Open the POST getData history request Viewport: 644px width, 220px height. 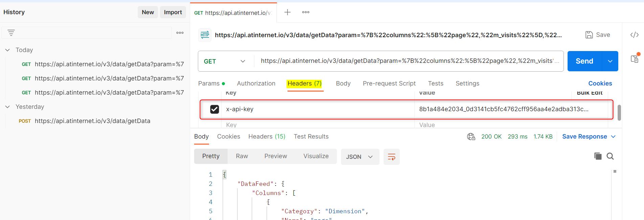tap(92, 121)
